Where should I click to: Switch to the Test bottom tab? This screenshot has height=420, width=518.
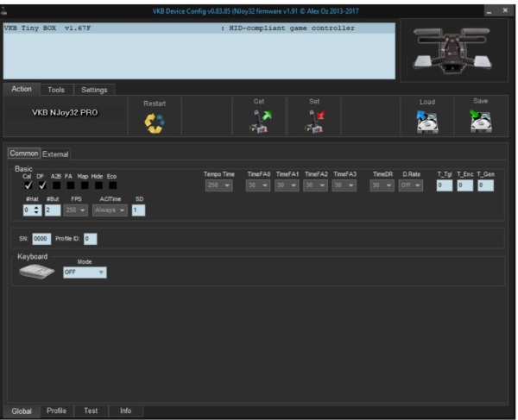tap(91, 411)
